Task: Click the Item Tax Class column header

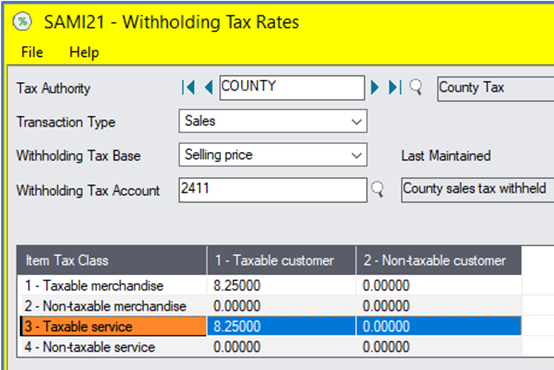Action: (112, 260)
